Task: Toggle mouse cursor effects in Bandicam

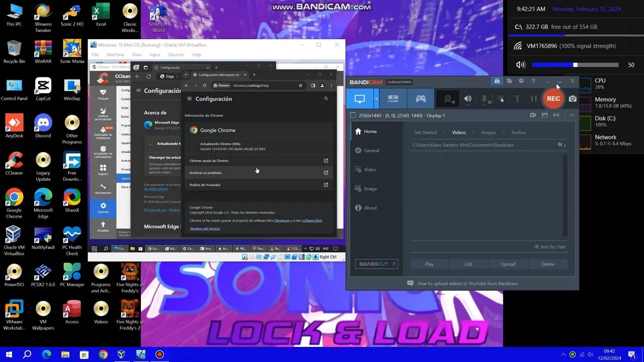Action: [501, 99]
